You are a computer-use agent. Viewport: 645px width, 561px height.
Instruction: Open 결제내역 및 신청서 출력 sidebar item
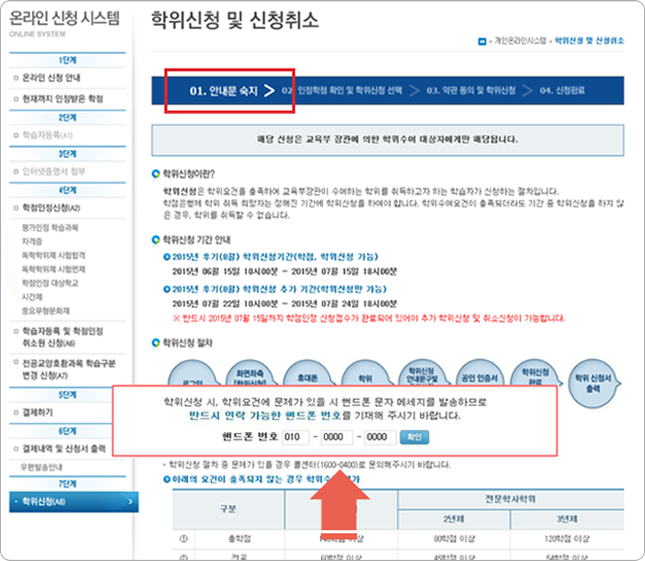64,448
